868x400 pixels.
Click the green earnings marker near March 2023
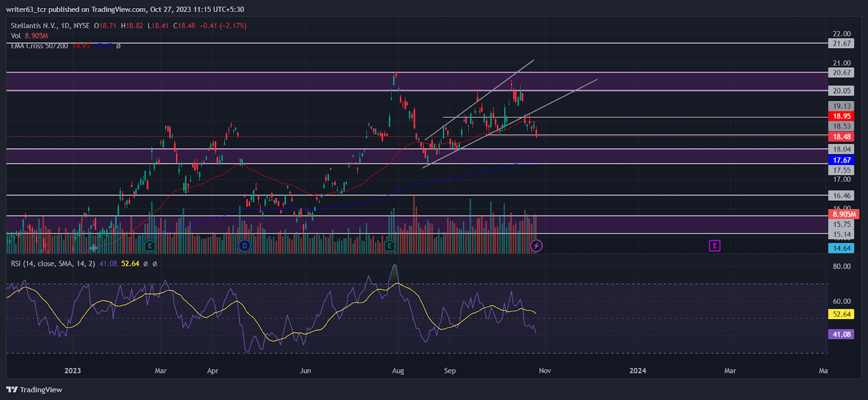(x=150, y=246)
